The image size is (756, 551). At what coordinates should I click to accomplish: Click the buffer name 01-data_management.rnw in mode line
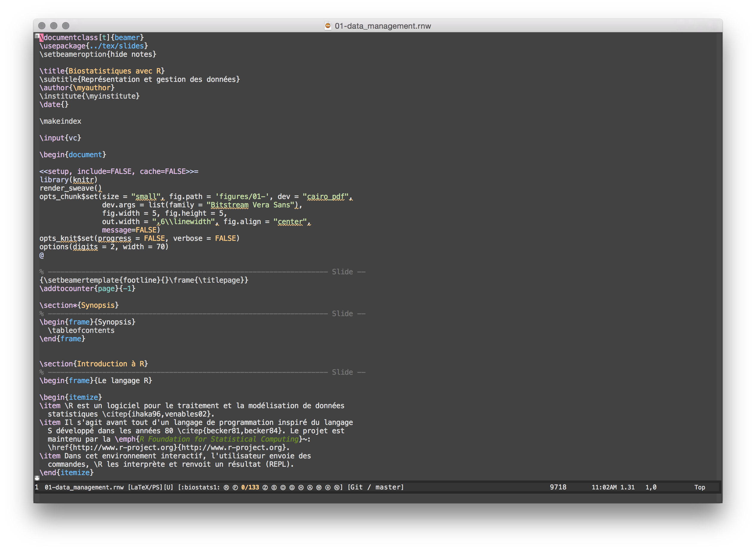(x=84, y=487)
